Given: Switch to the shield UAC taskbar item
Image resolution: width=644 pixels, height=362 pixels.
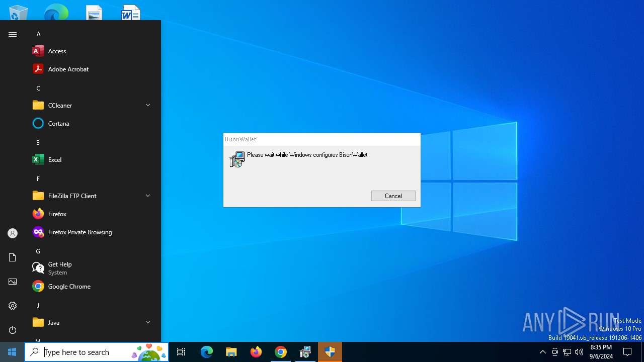Looking at the screenshot, I should pyautogui.click(x=330, y=352).
